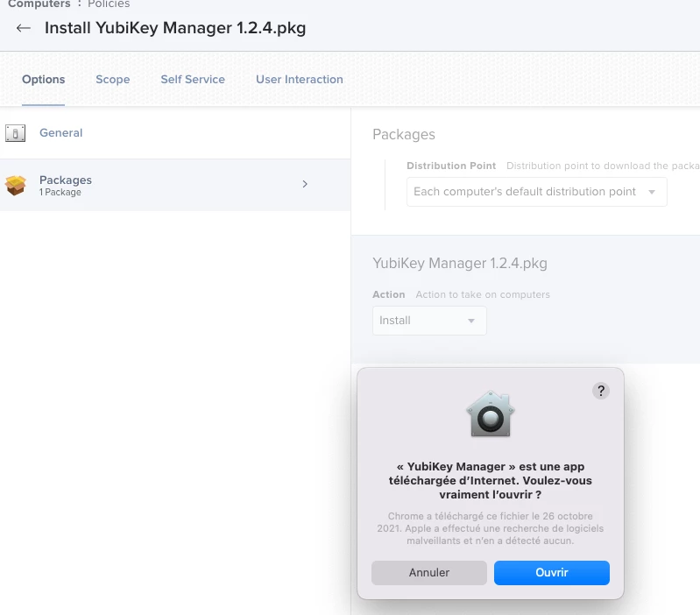700x615 pixels.
Task: Click the dialog warning title about YubiKey Manager
Action: [491, 481]
